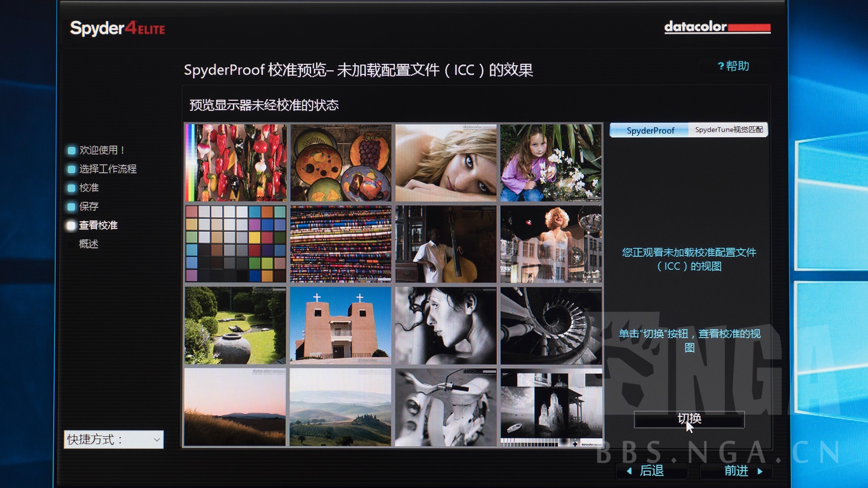Image resolution: width=868 pixels, height=488 pixels.
Task: Click the 保存 step bullet
Action: tap(72, 207)
